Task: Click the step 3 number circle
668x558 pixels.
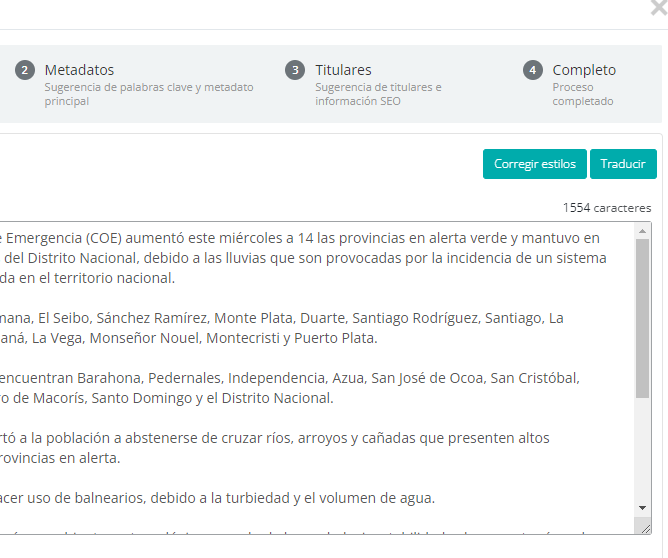Action: tap(294, 70)
